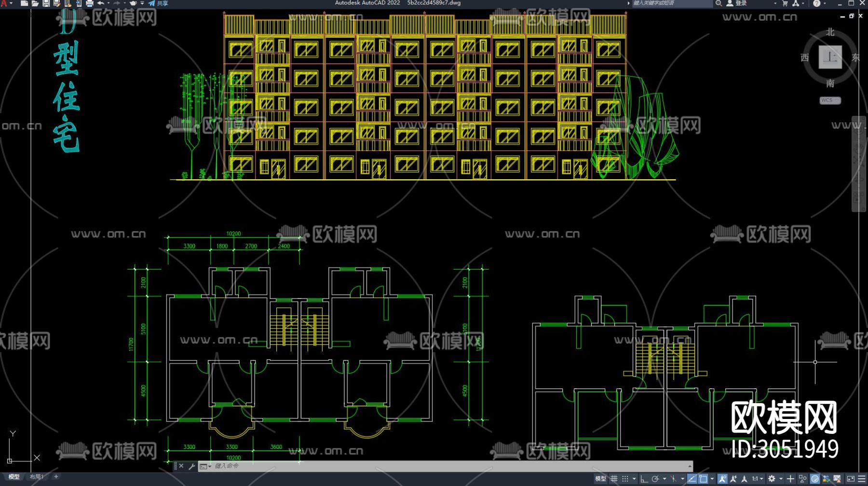
Task: Toggle auto-add annotation scales icon
Action: 733,479
